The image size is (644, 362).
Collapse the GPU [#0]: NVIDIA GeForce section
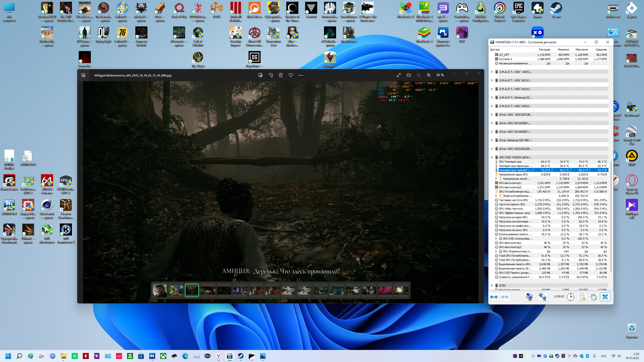pos(492,157)
